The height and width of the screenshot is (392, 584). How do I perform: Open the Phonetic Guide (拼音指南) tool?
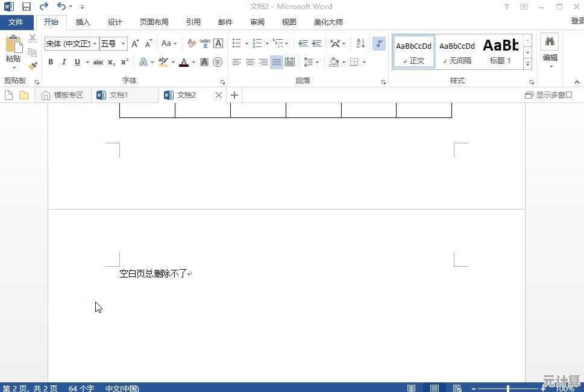coord(206,43)
